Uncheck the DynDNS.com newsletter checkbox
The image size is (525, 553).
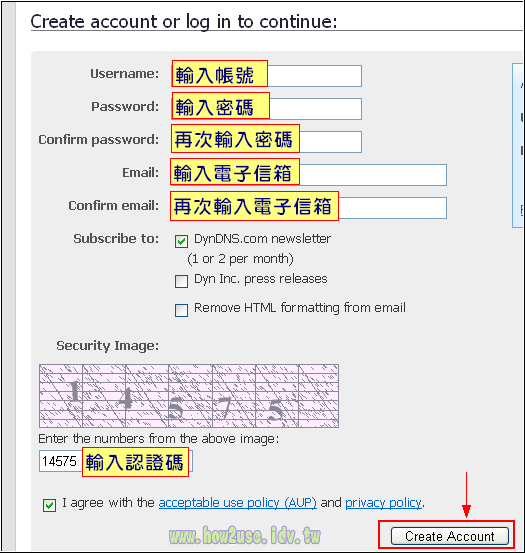(x=182, y=241)
